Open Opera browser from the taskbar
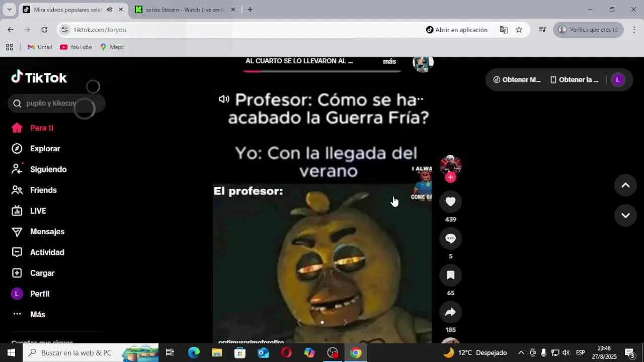Screen dimensions: 644x362 [x=286, y=353]
